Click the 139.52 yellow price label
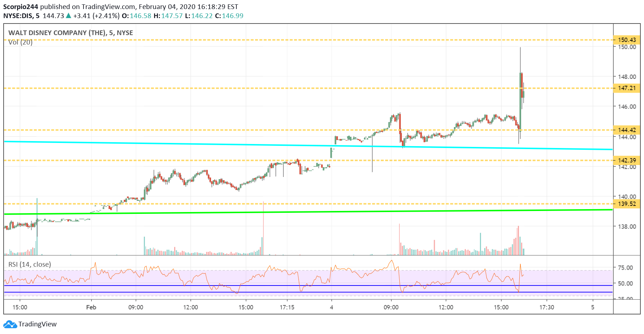The width and height of the screenshot is (644, 334). click(627, 204)
